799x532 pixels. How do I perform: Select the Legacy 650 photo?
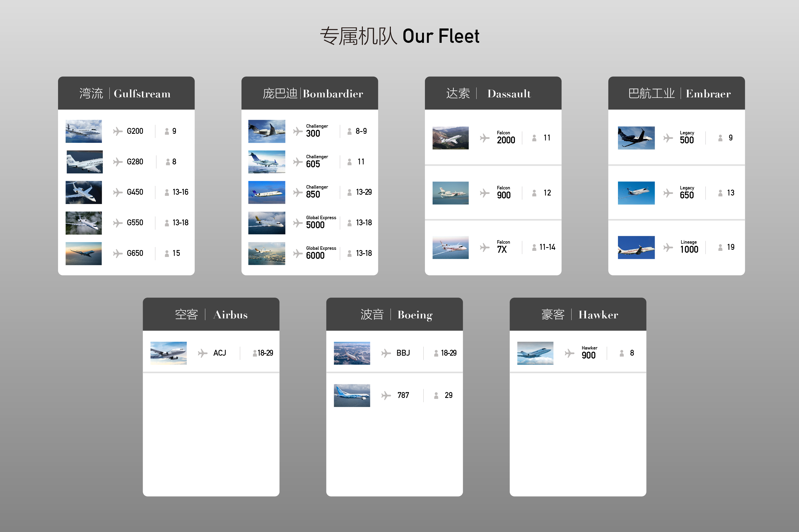tap(636, 193)
